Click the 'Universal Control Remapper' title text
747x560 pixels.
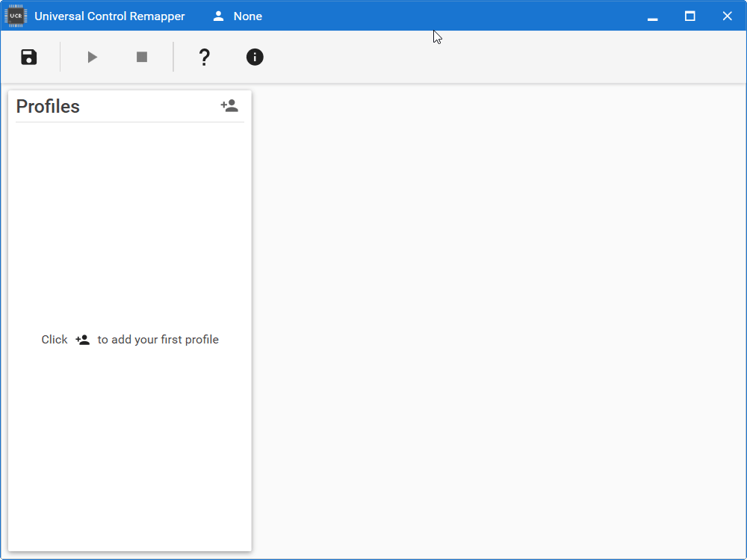click(110, 16)
